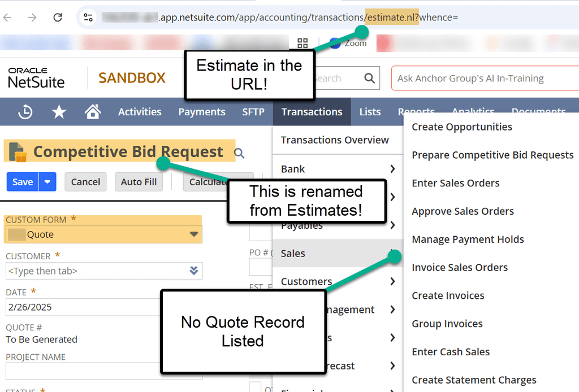Screen dimensions: 579x392
Task: Click the Cancel button
Action: 86,182
